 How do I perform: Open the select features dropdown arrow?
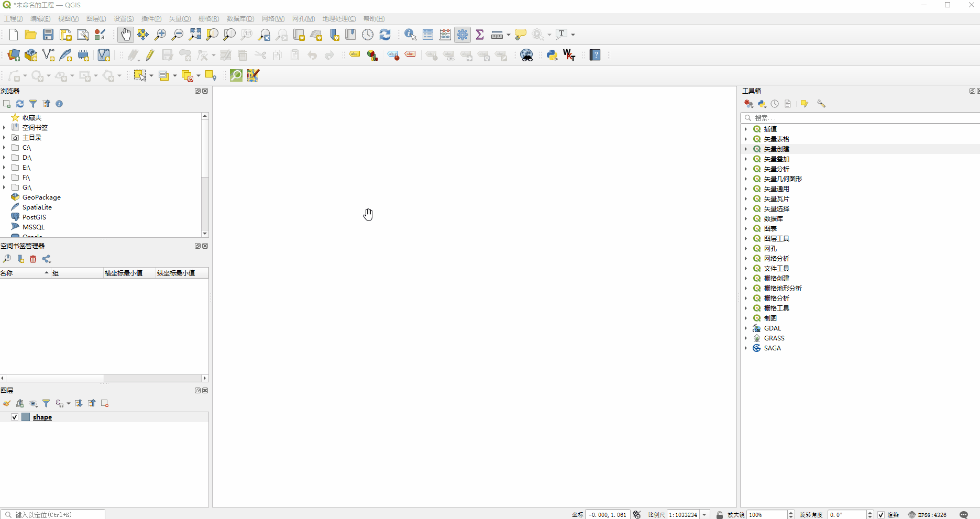tap(151, 76)
